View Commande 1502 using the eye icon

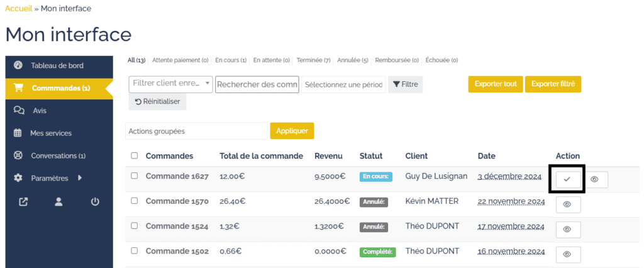click(x=567, y=254)
